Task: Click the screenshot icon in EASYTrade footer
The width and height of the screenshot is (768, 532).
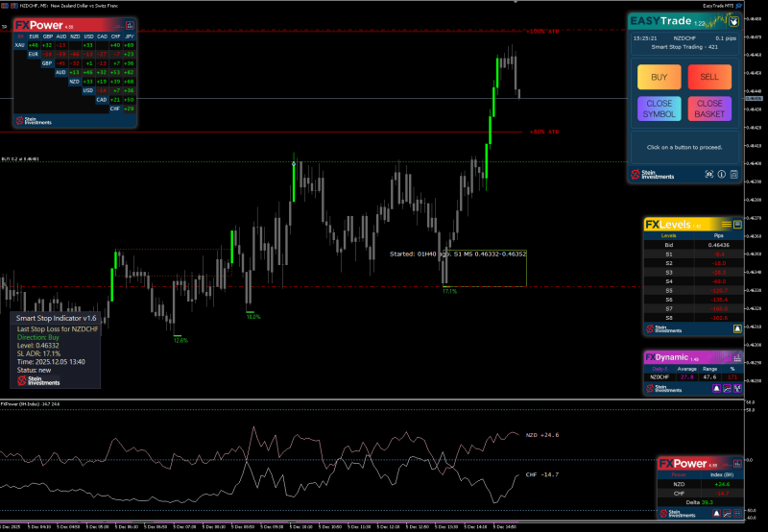Action: pos(708,175)
